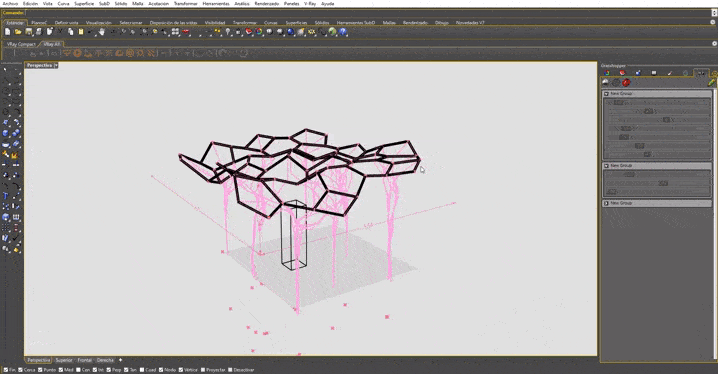
Task: Collapse the first New Group section
Action: 606,93
